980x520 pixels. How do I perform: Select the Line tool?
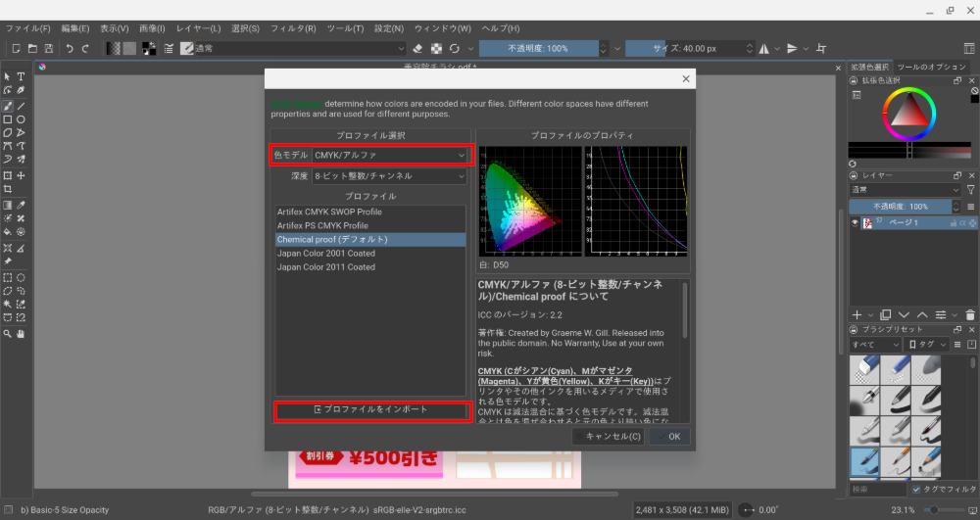21,106
